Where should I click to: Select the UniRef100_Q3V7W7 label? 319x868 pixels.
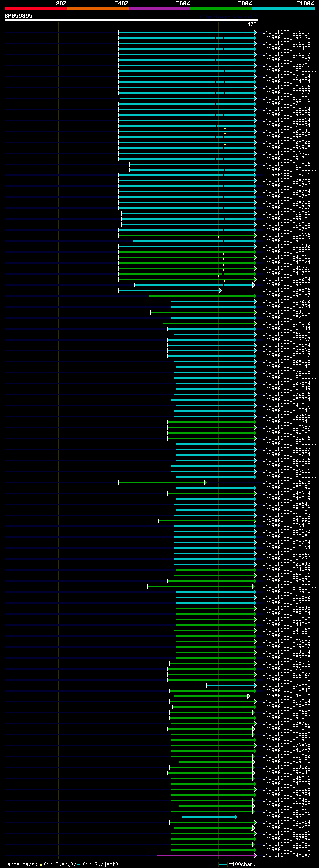pyautogui.click(x=286, y=207)
